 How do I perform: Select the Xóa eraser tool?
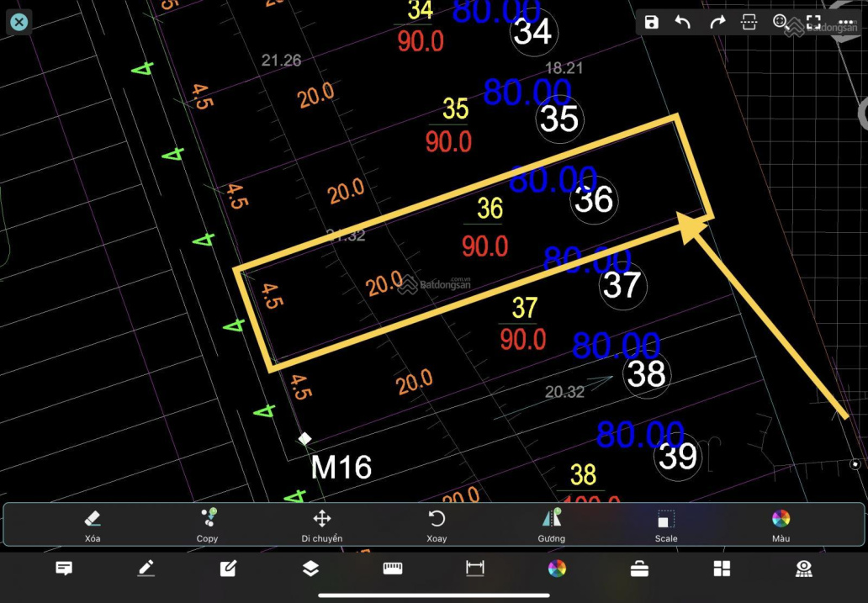pos(93,525)
